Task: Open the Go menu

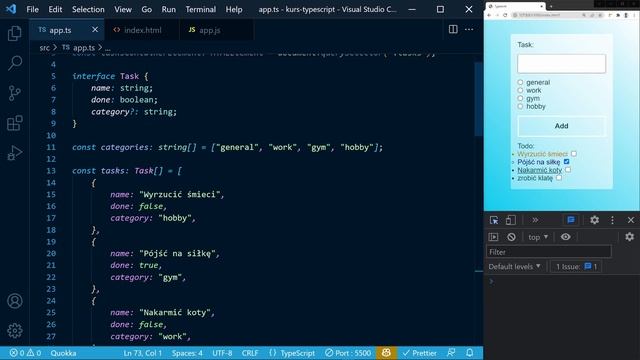Action: pos(147,9)
